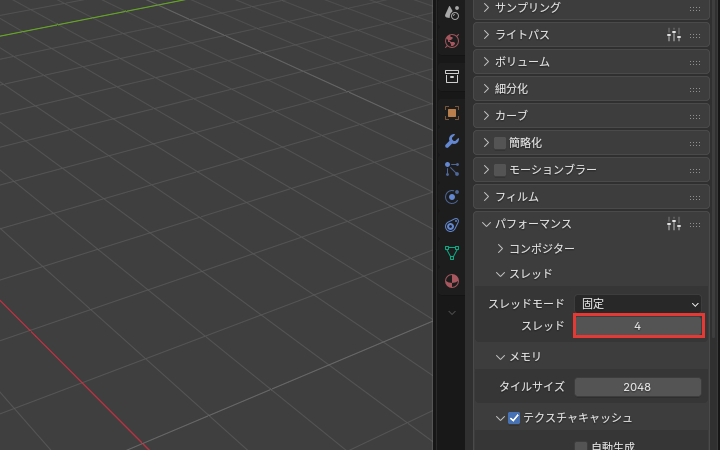Expand the ライトパス panel
This screenshot has height=450, width=720.
pyautogui.click(x=486, y=34)
